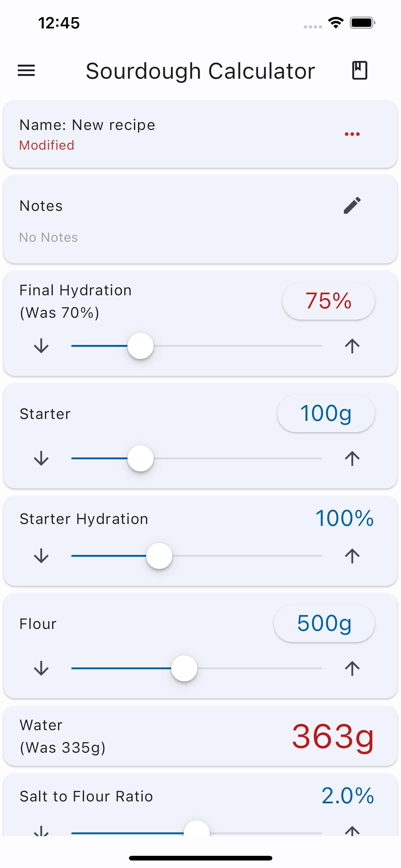Increase Final Hydration with up arrow

tap(352, 346)
